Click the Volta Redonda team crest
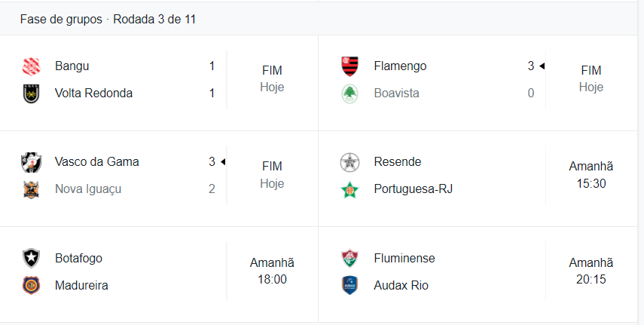644x325 pixels. (31, 94)
